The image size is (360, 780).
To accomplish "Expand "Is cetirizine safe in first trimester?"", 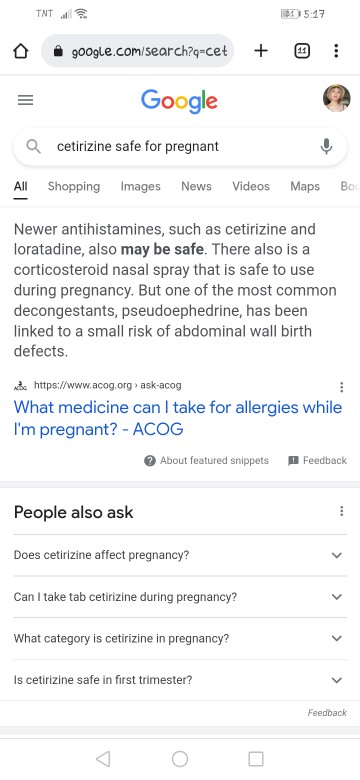I will [180, 680].
